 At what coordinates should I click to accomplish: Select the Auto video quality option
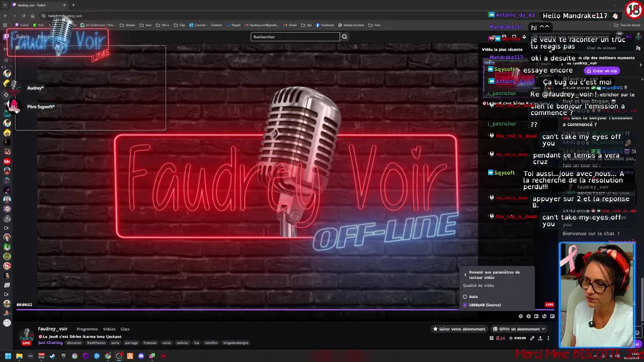point(470,297)
